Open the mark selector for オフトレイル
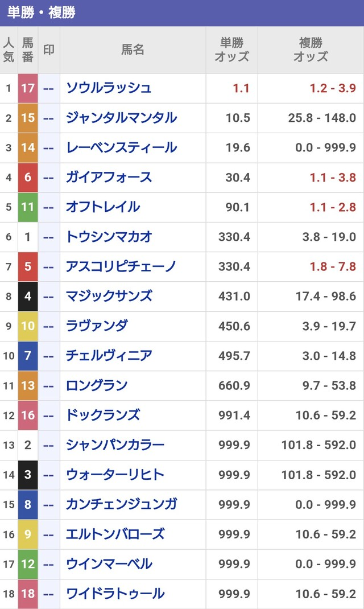 (49, 207)
